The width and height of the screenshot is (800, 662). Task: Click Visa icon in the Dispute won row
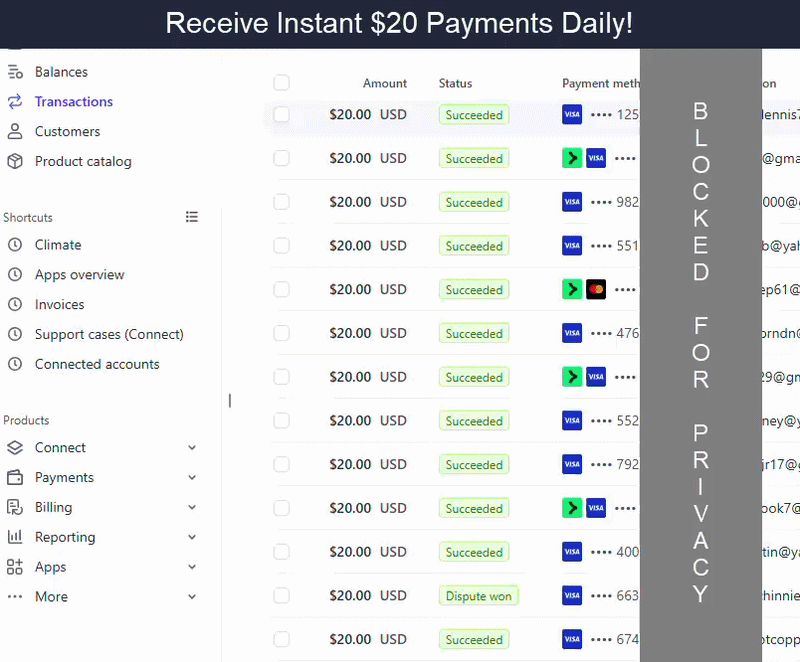tap(572, 596)
